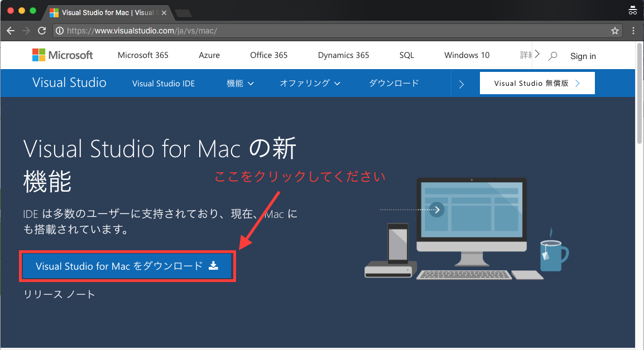
Task: Click the Visual Studio 無償版 button
Action: (537, 84)
